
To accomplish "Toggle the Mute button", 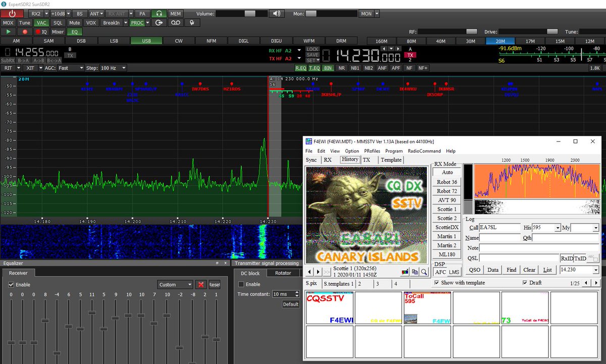I will pyautogui.click(x=75, y=23).
